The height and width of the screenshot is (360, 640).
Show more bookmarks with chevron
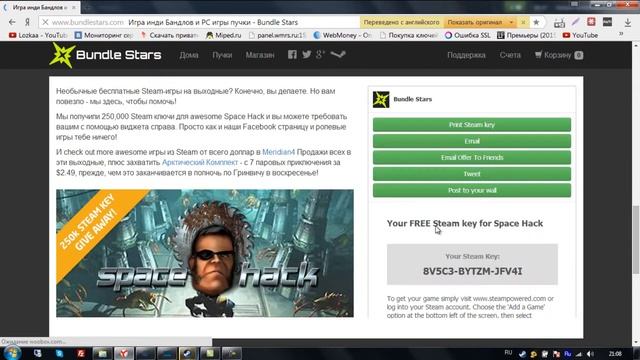click(x=621, y=35)
